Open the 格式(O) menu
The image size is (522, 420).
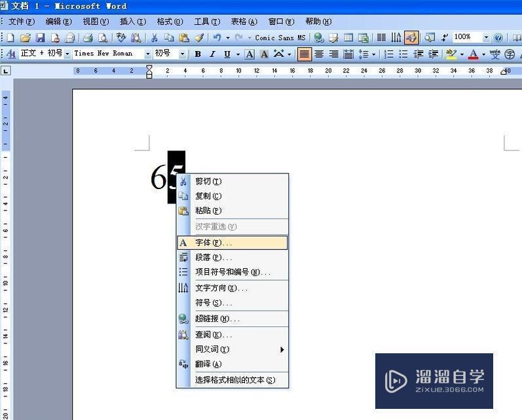(x=170, y=22)
